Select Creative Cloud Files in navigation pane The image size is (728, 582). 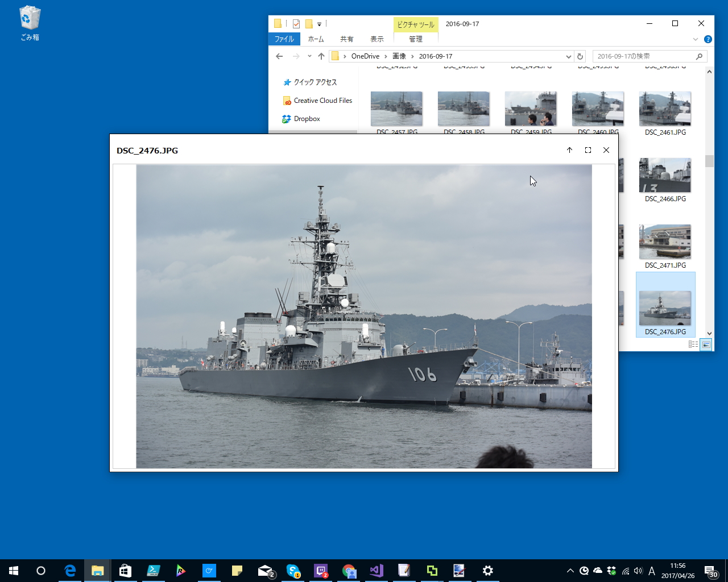point(317,101)
